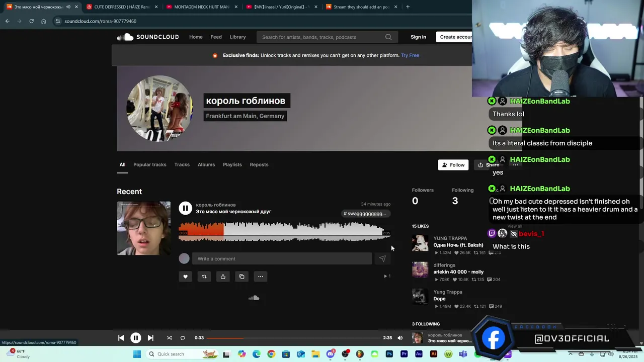
Task: Toggle repeat in player bar
Action: [x=183, y=338]
